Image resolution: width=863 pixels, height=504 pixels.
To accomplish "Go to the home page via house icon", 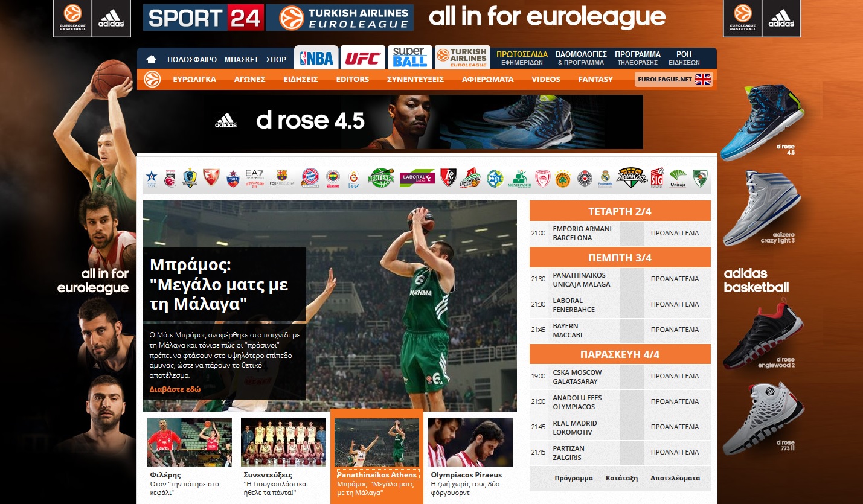I will (151, 60).
